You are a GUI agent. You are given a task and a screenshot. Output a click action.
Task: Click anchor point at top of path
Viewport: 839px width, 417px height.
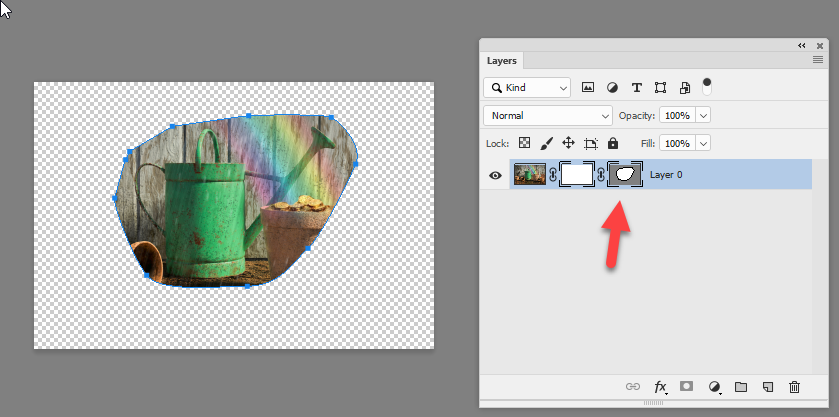click(x=248, y=116)
